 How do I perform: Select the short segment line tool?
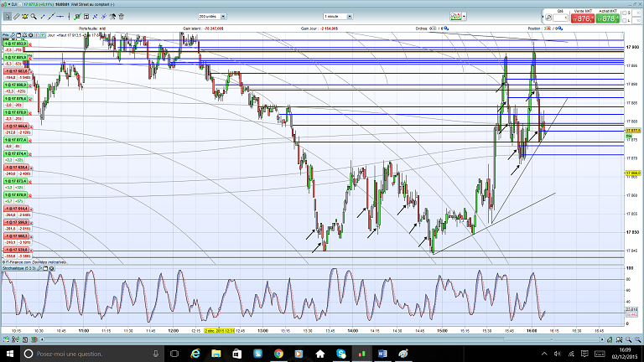[x=43, y=17]
